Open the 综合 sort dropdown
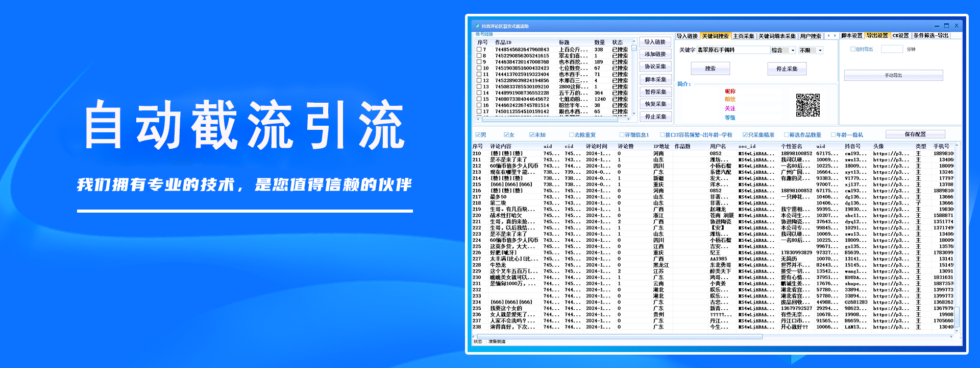Screen dimensions: 980x368 793,50
